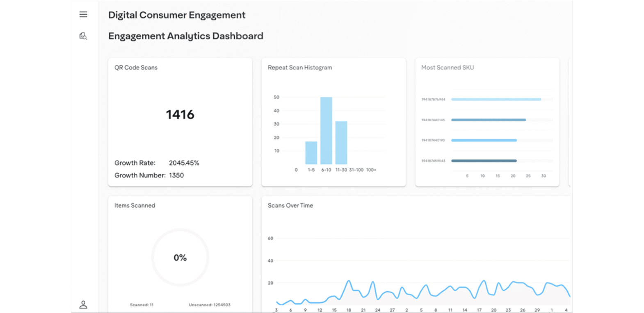
Task: Click the Engagement Analytics Dashboard heading
Action: tap(186, 36)
